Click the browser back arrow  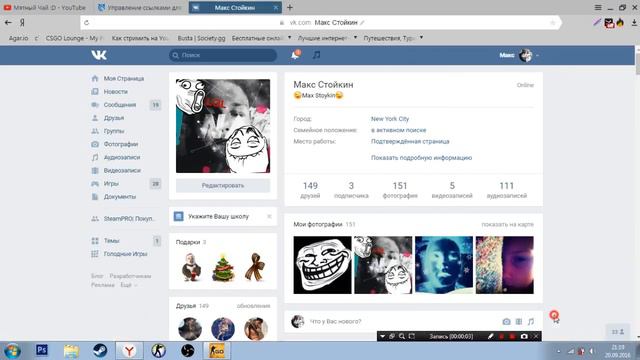pyautogui.click(x=8, y=22)
